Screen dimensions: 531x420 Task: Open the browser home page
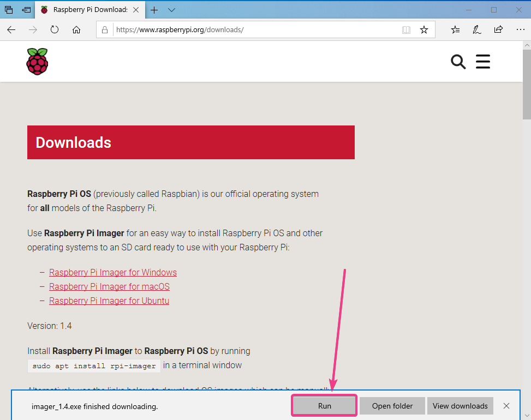point(76,30)
